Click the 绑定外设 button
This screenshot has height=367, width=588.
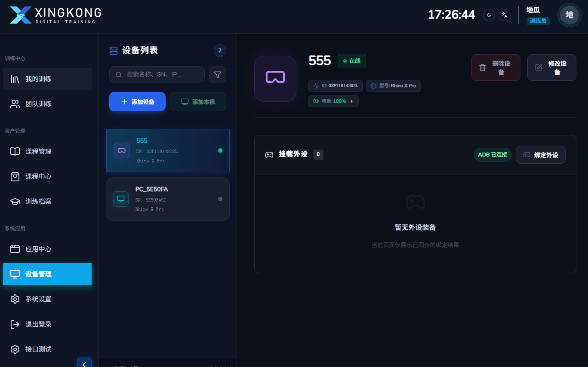coord(541,155)
